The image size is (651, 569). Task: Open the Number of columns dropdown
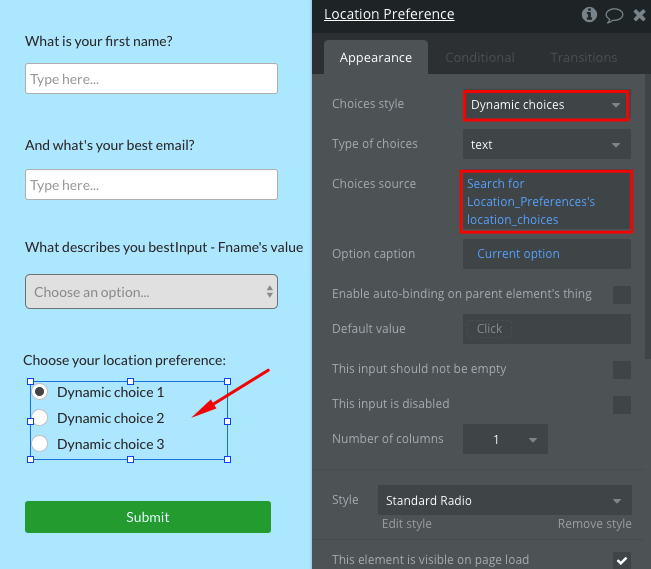pyautogui.click(x=505, y=439)
